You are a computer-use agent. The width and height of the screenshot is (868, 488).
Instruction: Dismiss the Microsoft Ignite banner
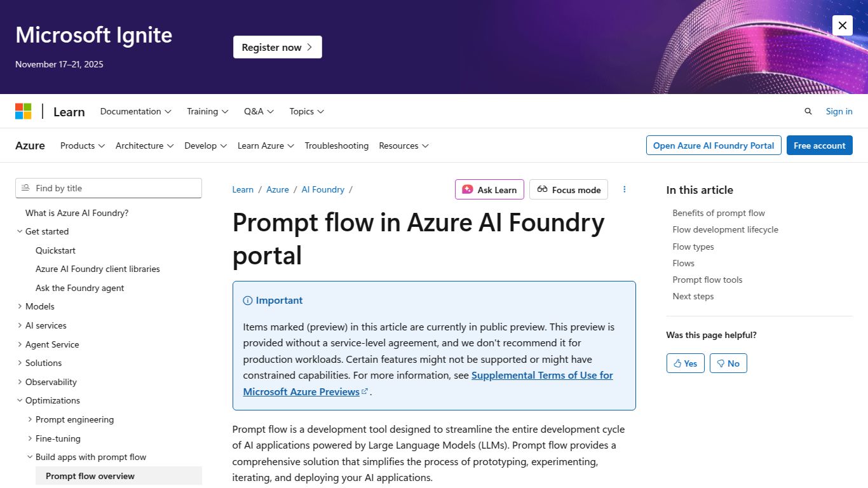coord(842,25)
